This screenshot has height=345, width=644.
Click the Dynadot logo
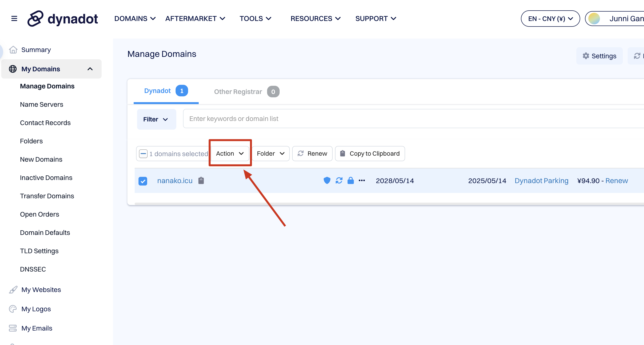click(63, 19)
